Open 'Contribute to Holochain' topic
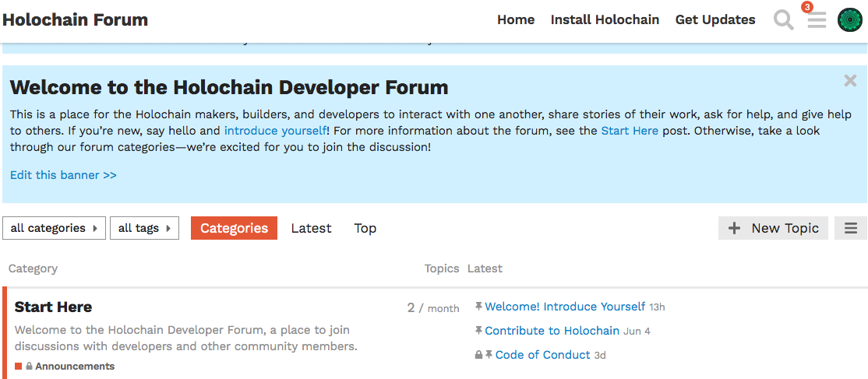The image size is (868, 379). click(552, 331)
